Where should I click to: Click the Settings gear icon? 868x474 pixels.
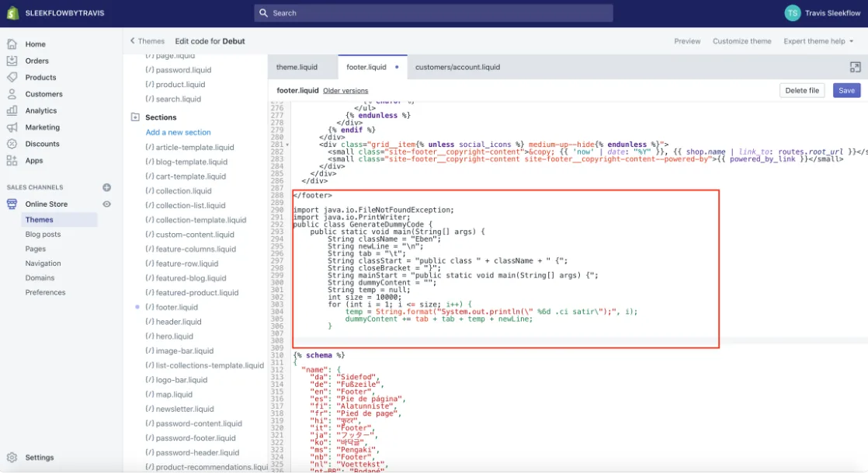(12, 458)
